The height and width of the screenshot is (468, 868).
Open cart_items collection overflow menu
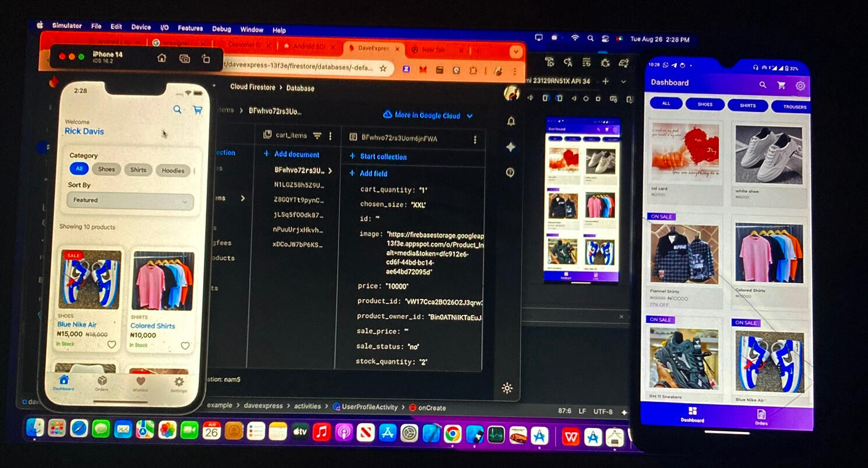click(330, 136)
